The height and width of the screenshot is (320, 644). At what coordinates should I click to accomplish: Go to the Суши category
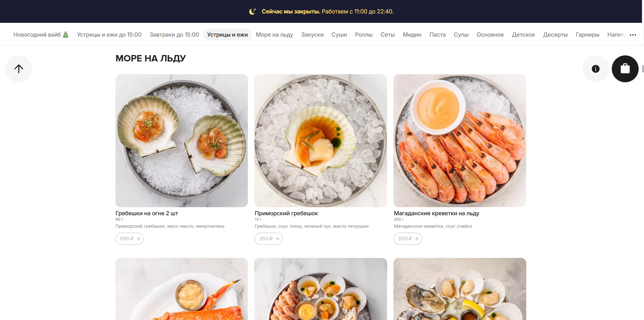(339, 35)
